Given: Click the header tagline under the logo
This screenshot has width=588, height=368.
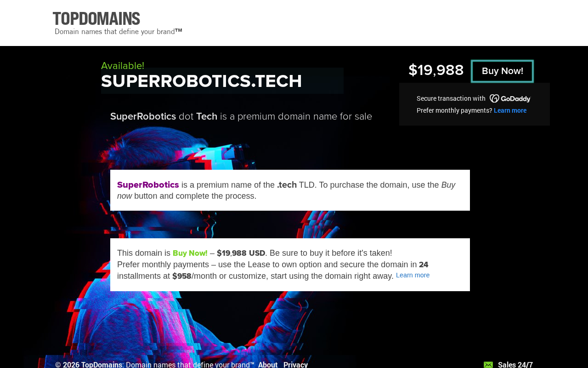Looking at the screenshot, I should 118,32.
